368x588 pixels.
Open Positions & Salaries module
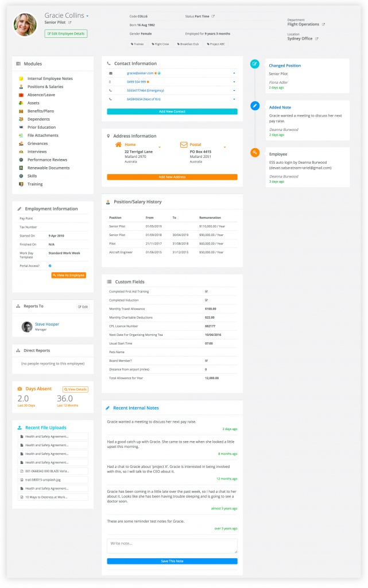coord(45,87)
